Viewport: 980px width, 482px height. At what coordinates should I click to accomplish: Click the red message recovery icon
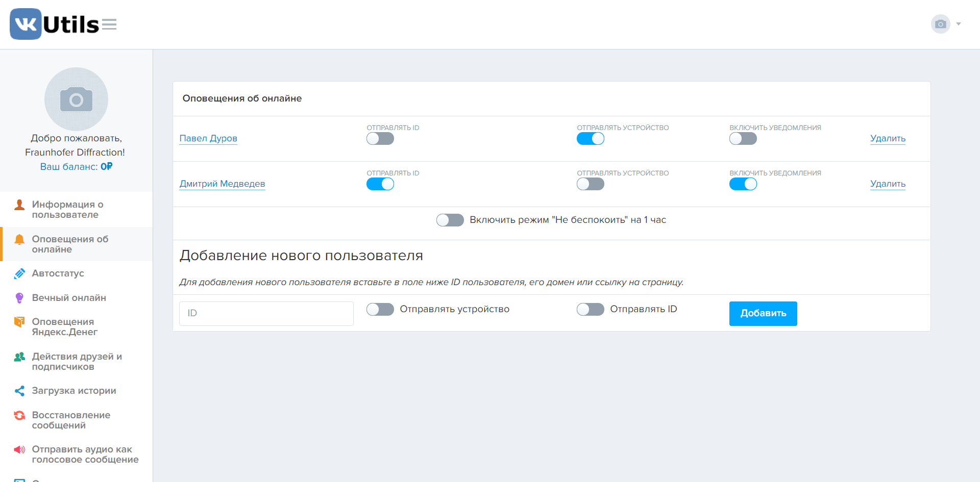[x=19, y=416]
